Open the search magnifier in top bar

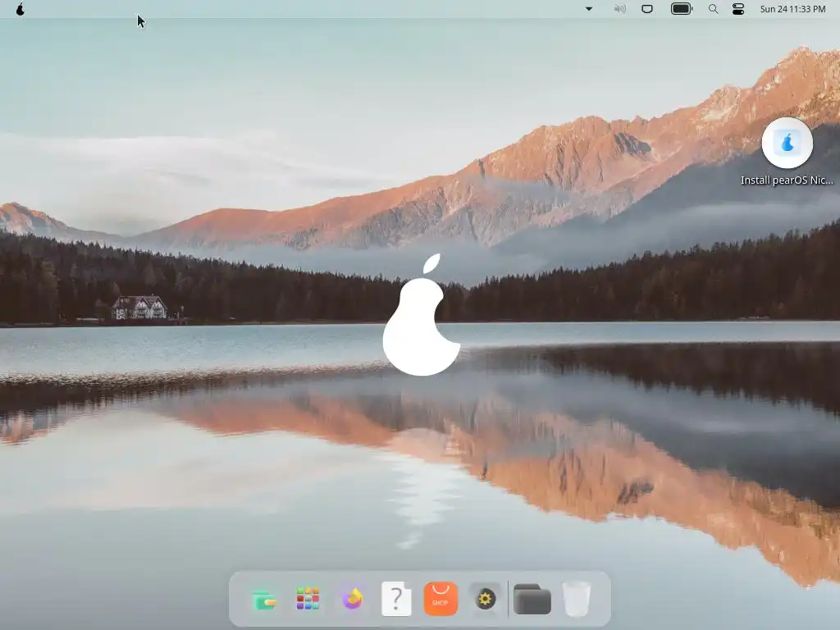pyautogui.click(x=713, y=9)
